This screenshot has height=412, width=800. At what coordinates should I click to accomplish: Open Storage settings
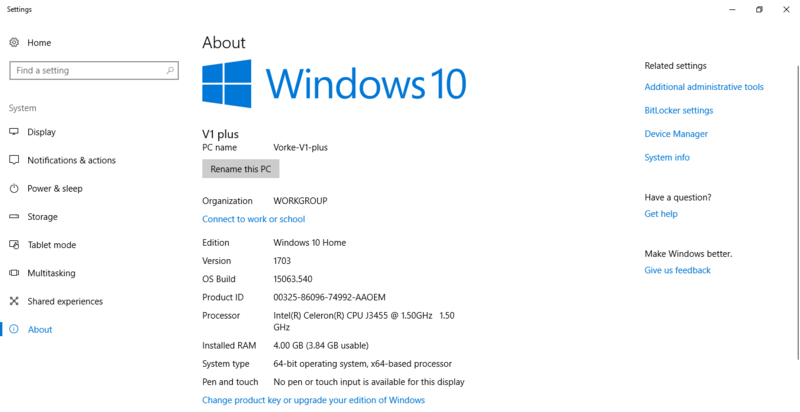(42, 217)
